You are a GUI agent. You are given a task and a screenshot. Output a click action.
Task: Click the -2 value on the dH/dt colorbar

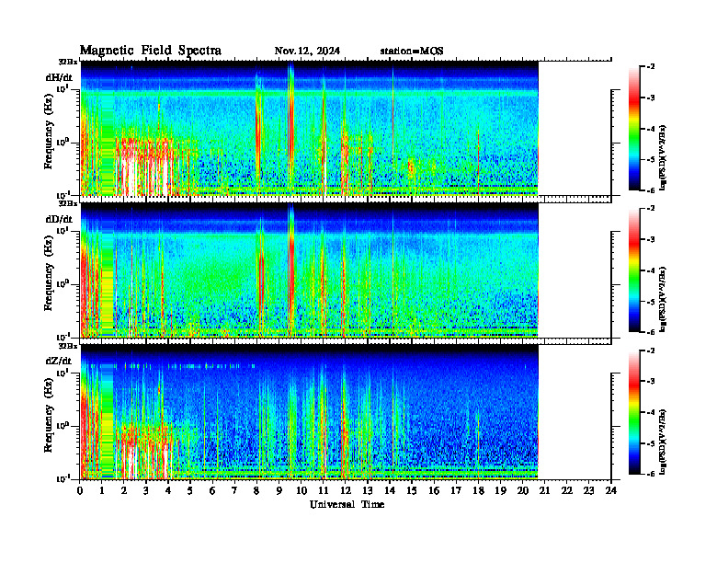click(651, 67)
